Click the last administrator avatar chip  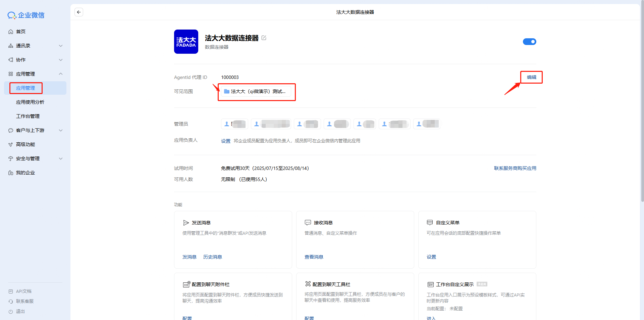coord(427,124)
